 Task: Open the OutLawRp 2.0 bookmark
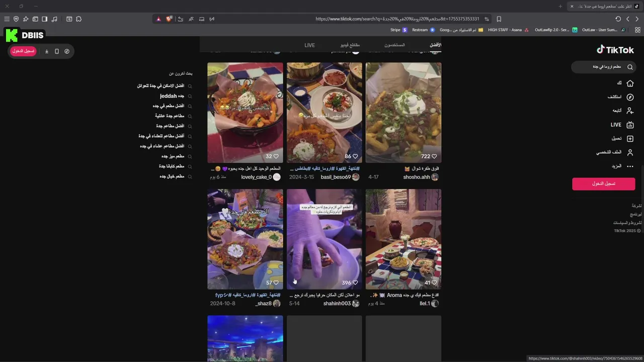[x=556, y=30]
